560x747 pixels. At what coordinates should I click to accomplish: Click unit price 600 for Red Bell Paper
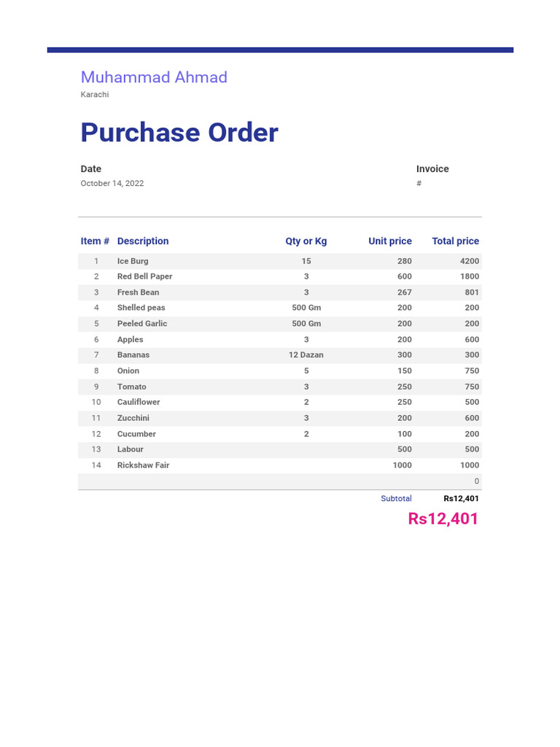[x=405, y=276]
